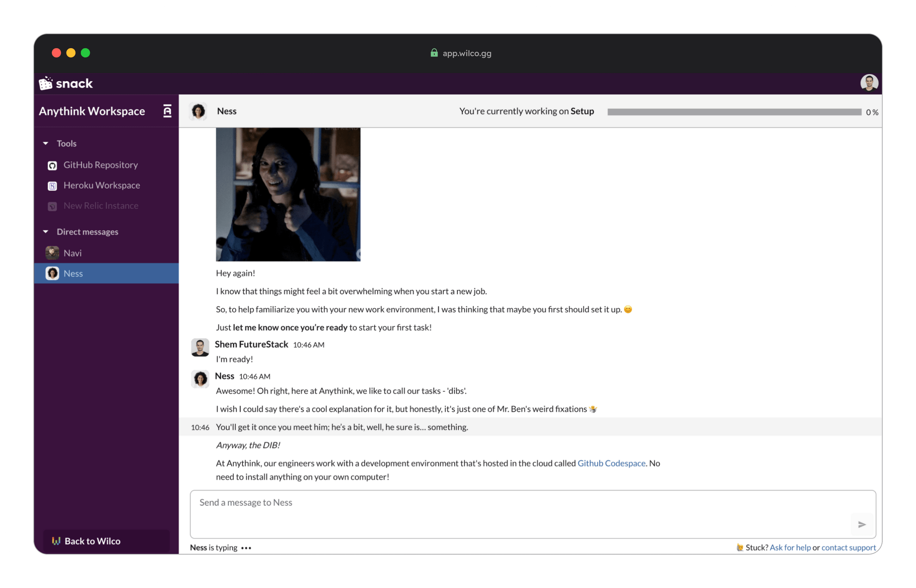
Task: Open GitHub Repository tool icon
Action: 52,165
